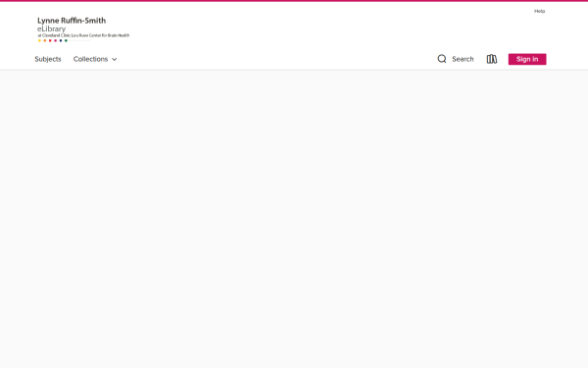Open the Help link
588x368 pixels.
pos(539,11)
